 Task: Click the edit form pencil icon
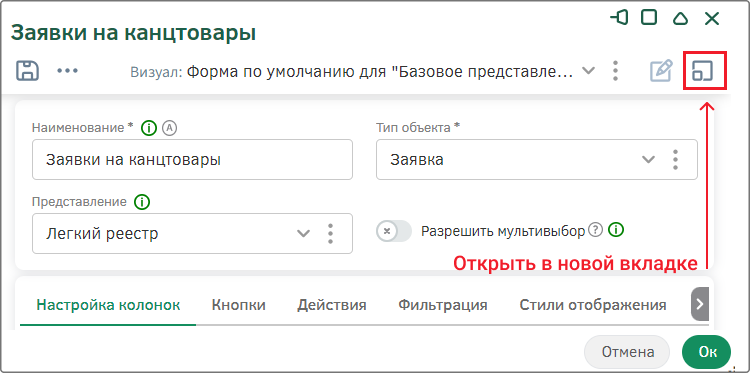661,71
